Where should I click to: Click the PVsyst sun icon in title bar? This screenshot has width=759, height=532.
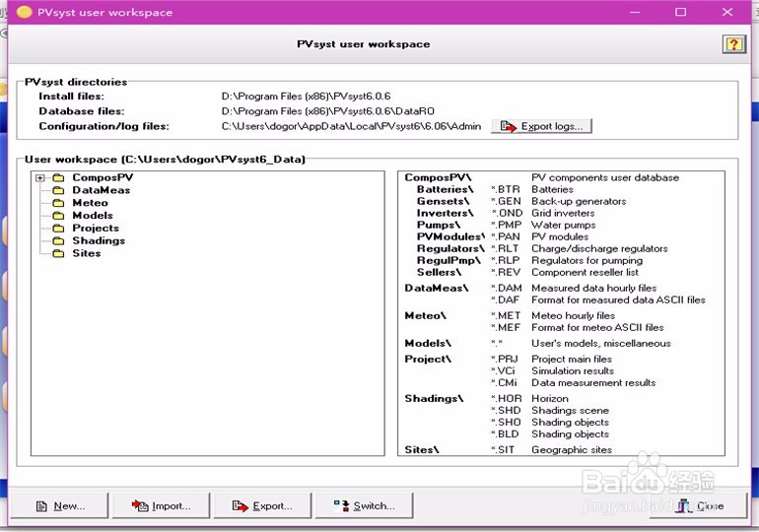pos(25,12)
